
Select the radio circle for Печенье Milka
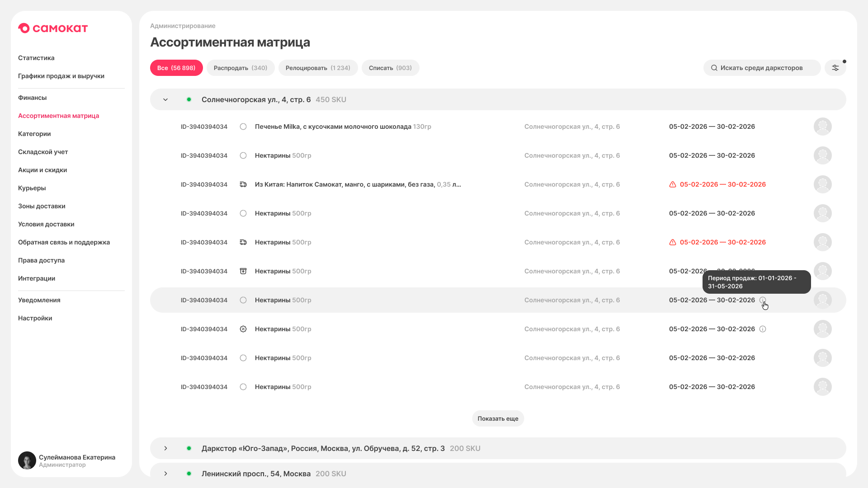tap(243, 127)
